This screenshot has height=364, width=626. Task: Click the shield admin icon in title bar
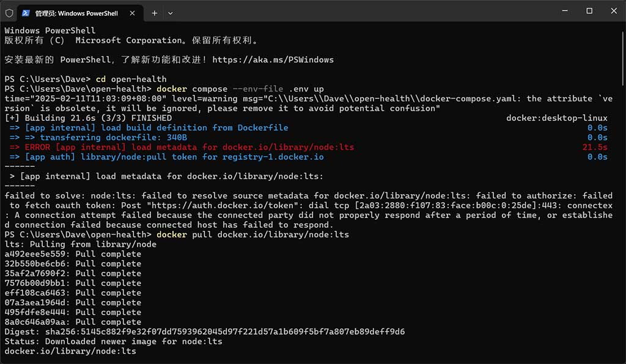(9, 13)
